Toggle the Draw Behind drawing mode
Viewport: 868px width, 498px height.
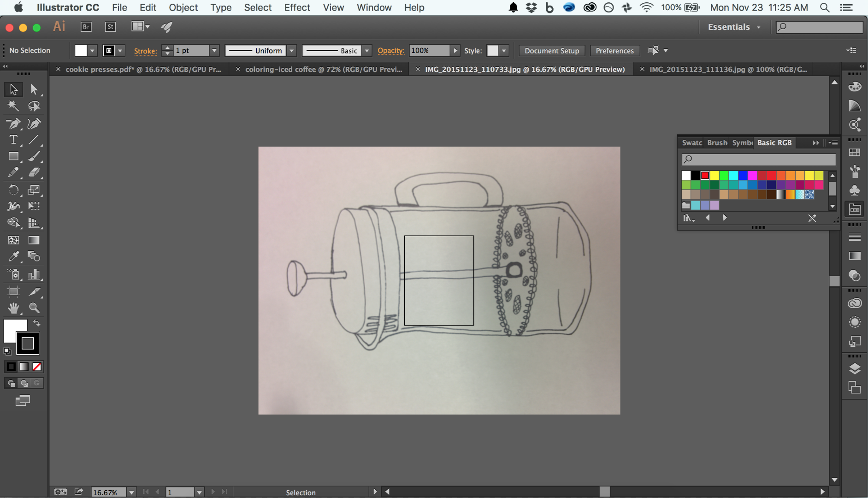(x=23, y=383)
